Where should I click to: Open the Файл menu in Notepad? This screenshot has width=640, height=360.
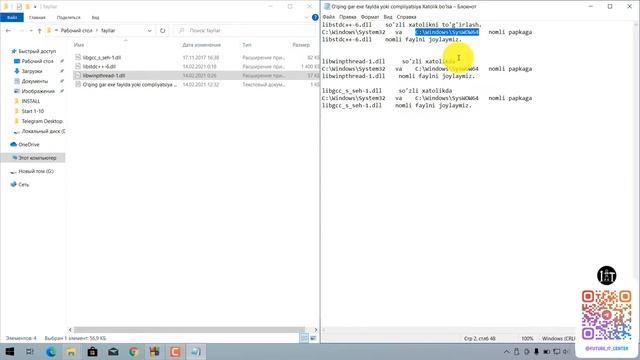click(329, 17)
